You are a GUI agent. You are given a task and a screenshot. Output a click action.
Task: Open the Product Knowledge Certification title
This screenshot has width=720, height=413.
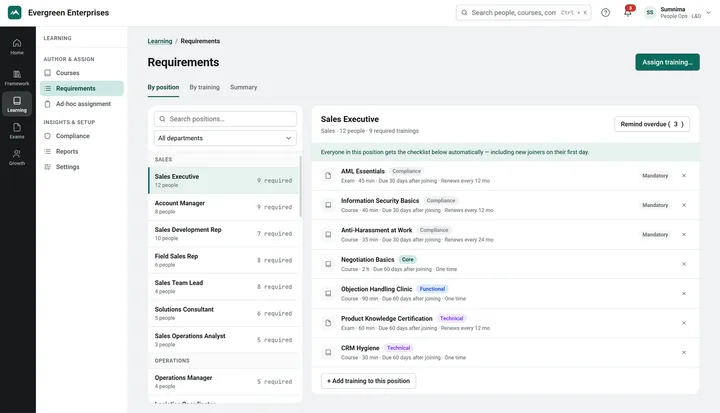[x=387, y=318]
